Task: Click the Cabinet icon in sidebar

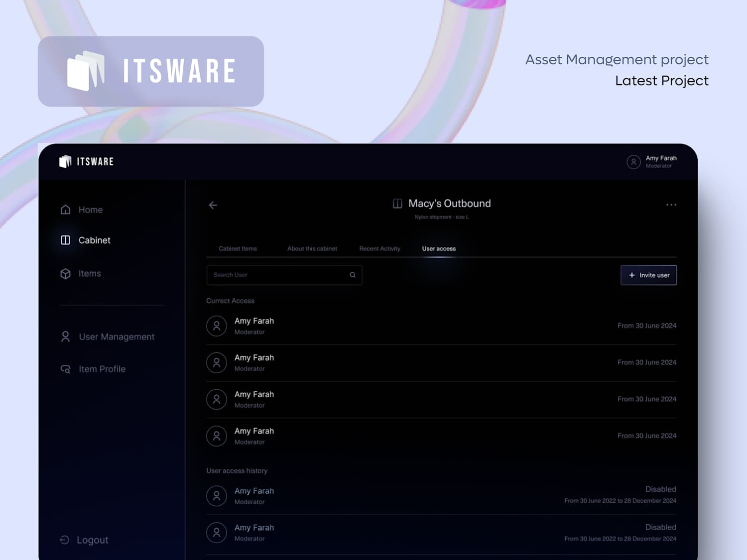Action: (x=65, y=240)
